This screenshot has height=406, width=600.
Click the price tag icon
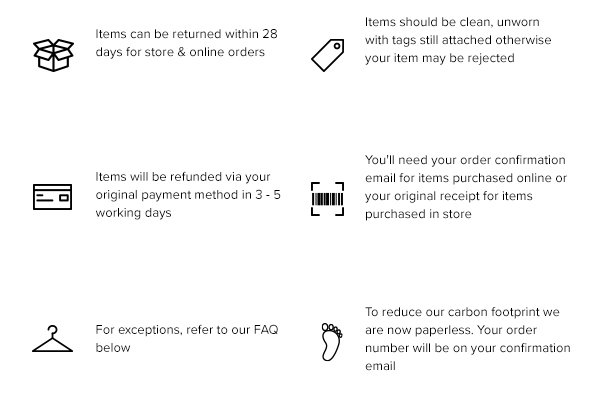tap(327, 52)
